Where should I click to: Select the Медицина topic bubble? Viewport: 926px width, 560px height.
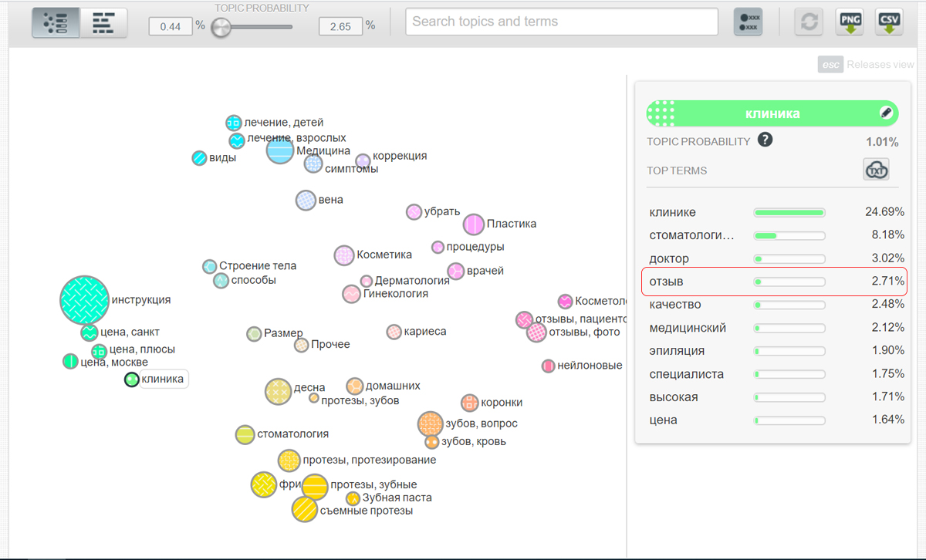click(280, 150)
